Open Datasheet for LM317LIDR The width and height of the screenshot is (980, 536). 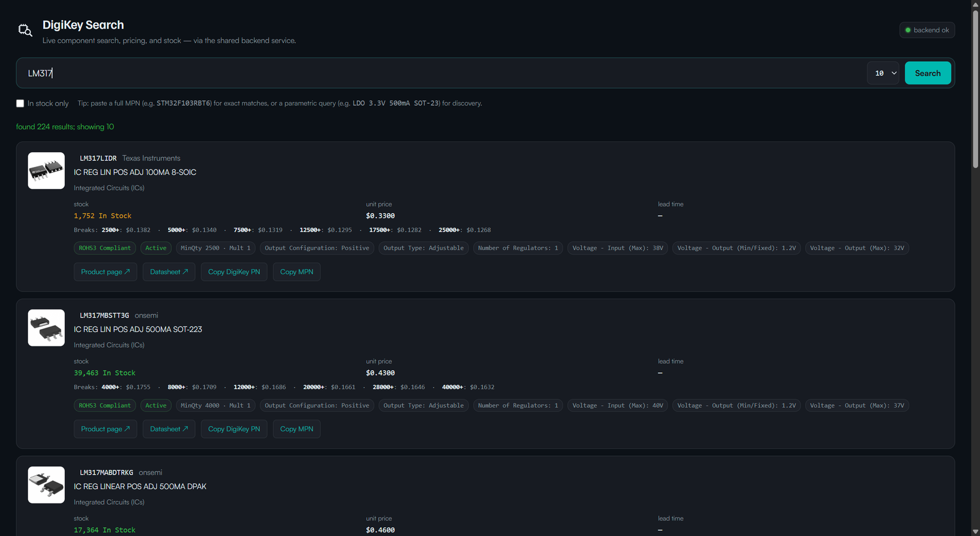[169, 272]
